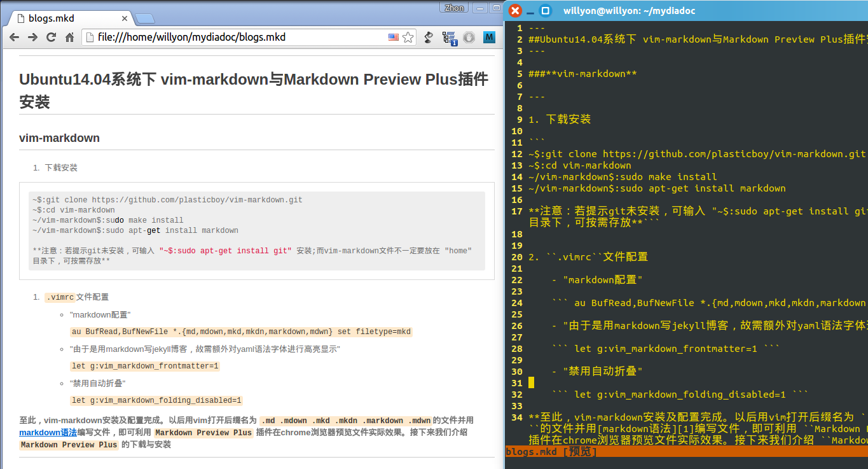Open the Markdown Preview Plus M extension
The height and width of the screenshot is (469, 868).
[489, 38]
